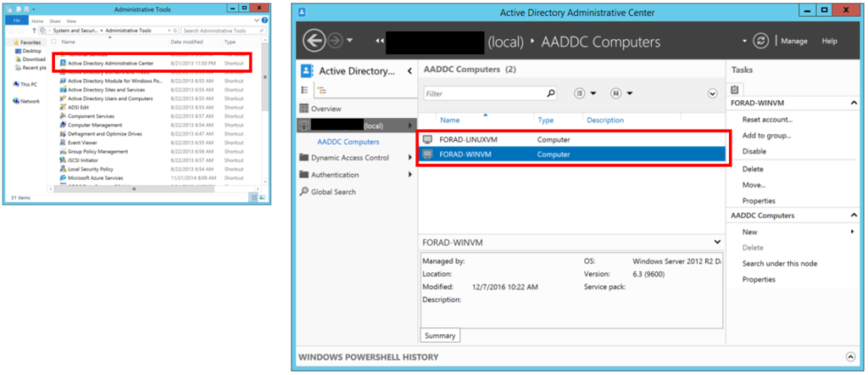Click Disable task
The width and height of the screenshot is (868, 375).
tap(754, 151)
